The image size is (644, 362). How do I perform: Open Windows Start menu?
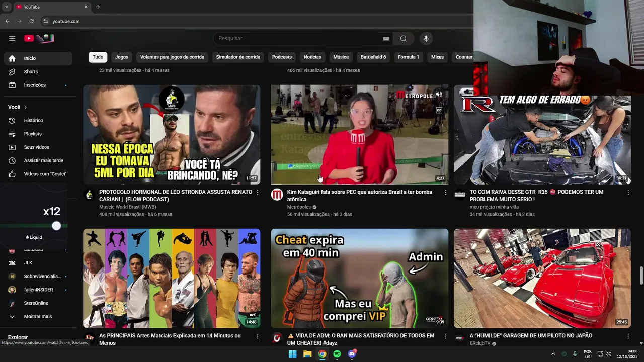click(x=292, y=354)
